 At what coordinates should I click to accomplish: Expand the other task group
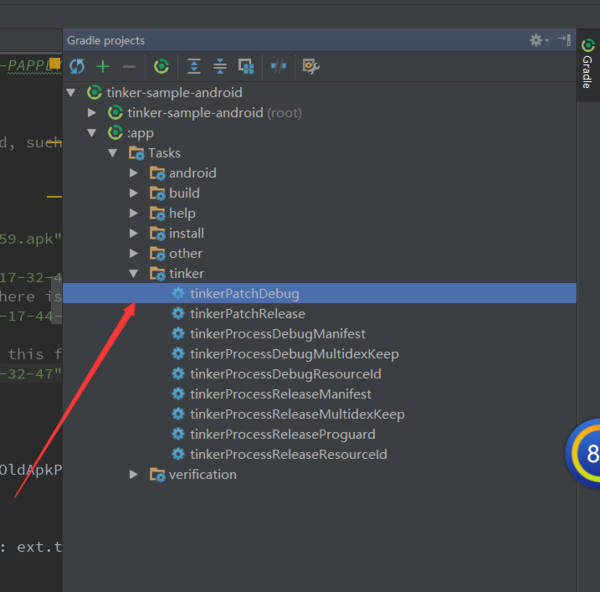tap(133, 253)
